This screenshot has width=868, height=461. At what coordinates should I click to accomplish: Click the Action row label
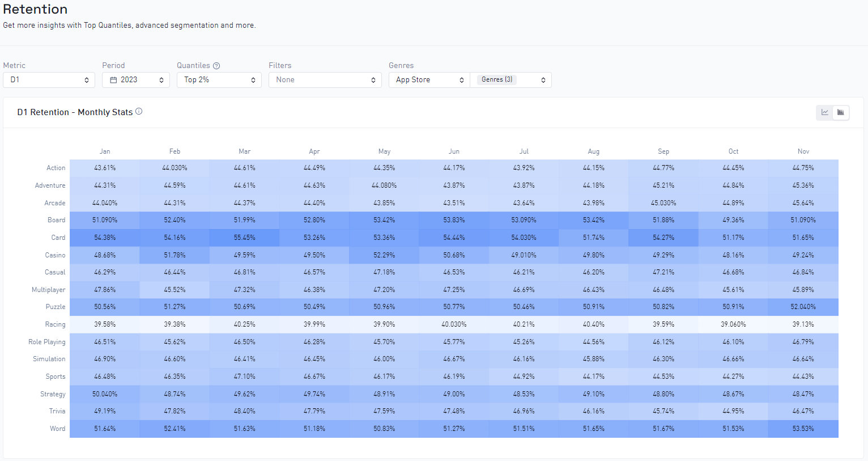(x=56, y=168)
